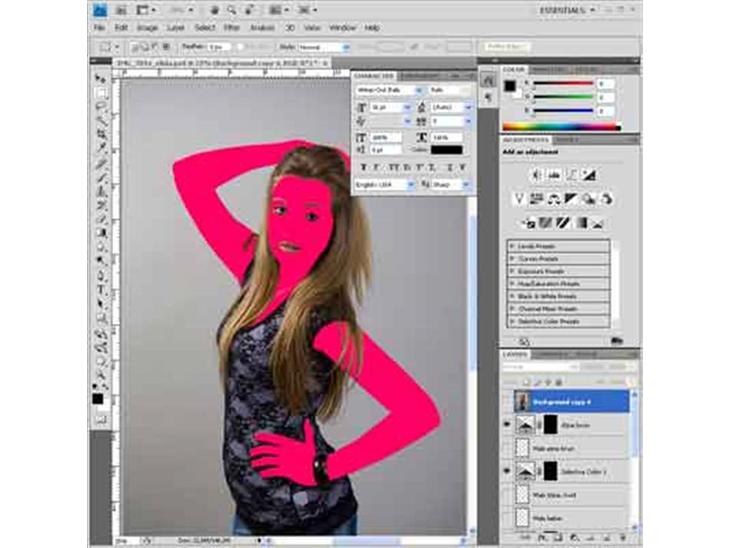The width and height of the screenshot is (730, 548).
Task: Click the Exposure adjustment icon
Action: coord(589,173)
